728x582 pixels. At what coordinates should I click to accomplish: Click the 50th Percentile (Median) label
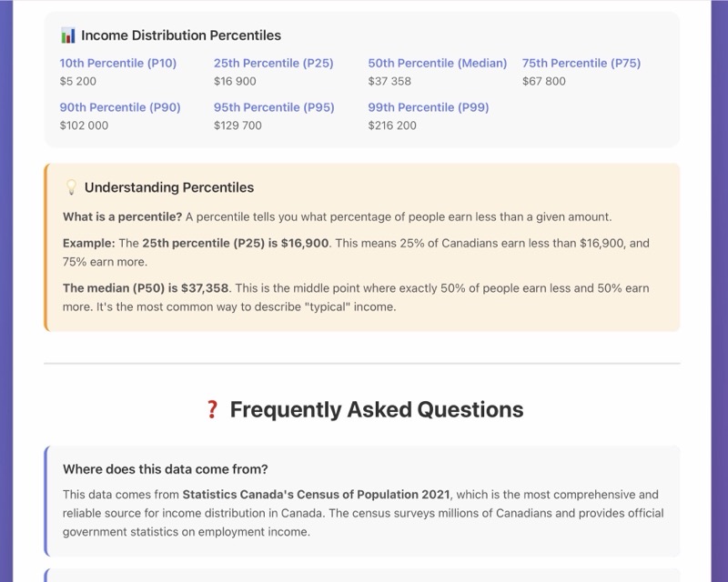click(x=437, y=64)
